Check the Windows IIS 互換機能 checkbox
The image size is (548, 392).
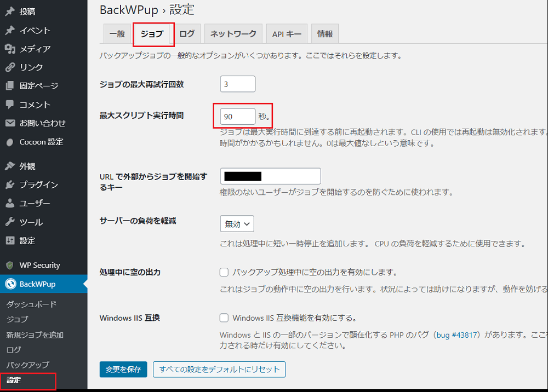(224, 318)
